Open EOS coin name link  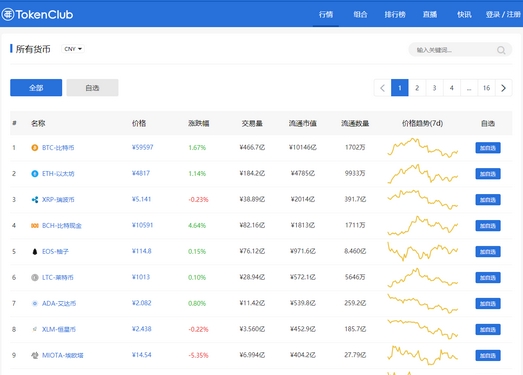point(55,252)
